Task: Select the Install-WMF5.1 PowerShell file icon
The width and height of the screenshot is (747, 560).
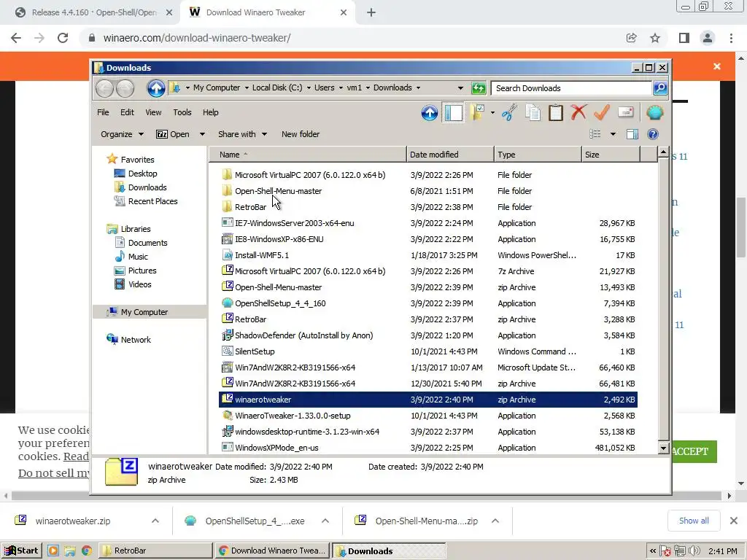Action: (x=228, y=254)
